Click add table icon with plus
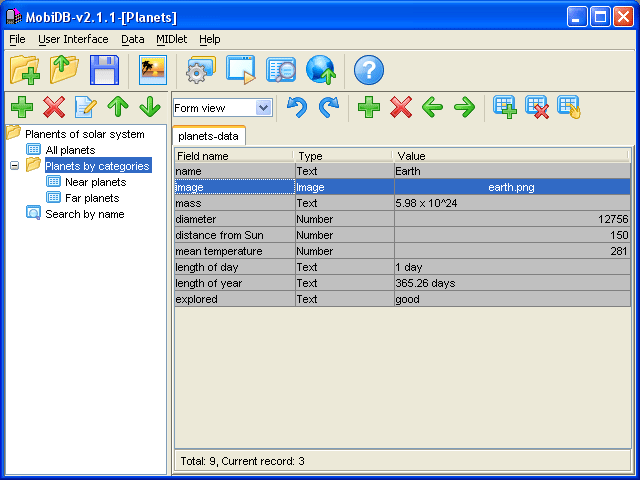Screen dimensions: 640x480 click(504, 107)
